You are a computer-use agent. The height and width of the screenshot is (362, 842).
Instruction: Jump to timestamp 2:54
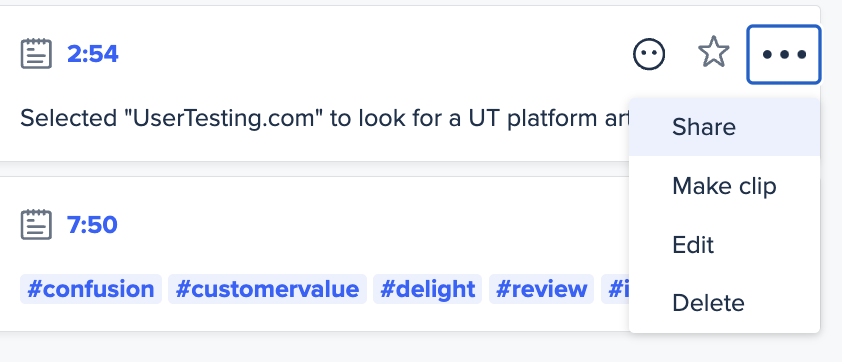pos(92,54)
